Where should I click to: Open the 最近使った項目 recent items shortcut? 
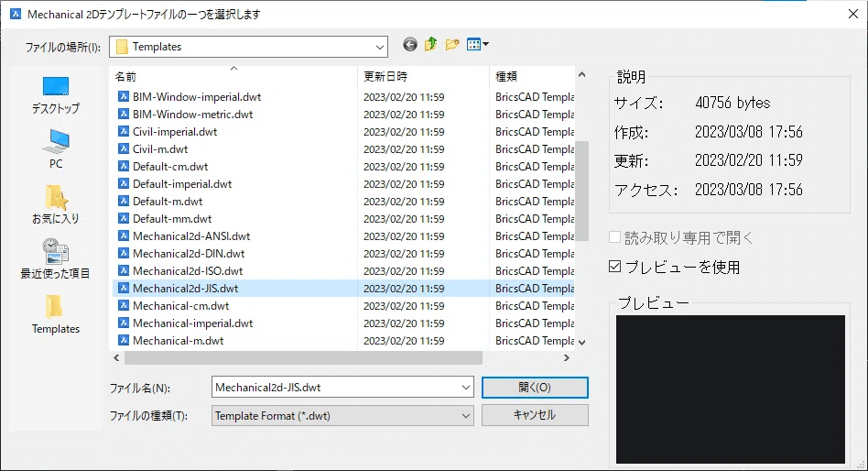tap(55, 258)
